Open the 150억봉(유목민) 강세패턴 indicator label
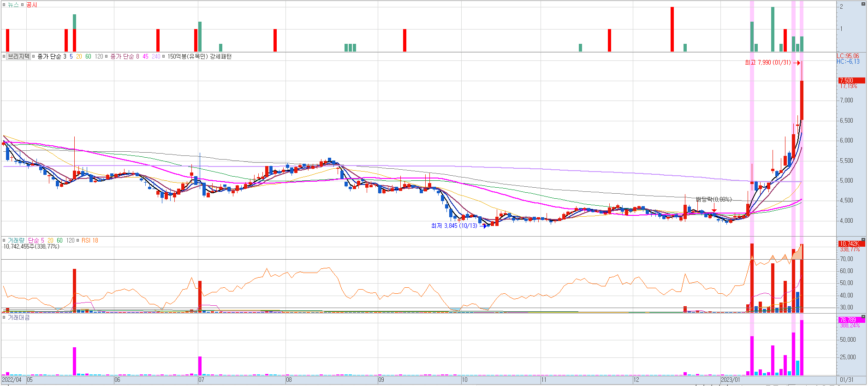 point(199,56)
